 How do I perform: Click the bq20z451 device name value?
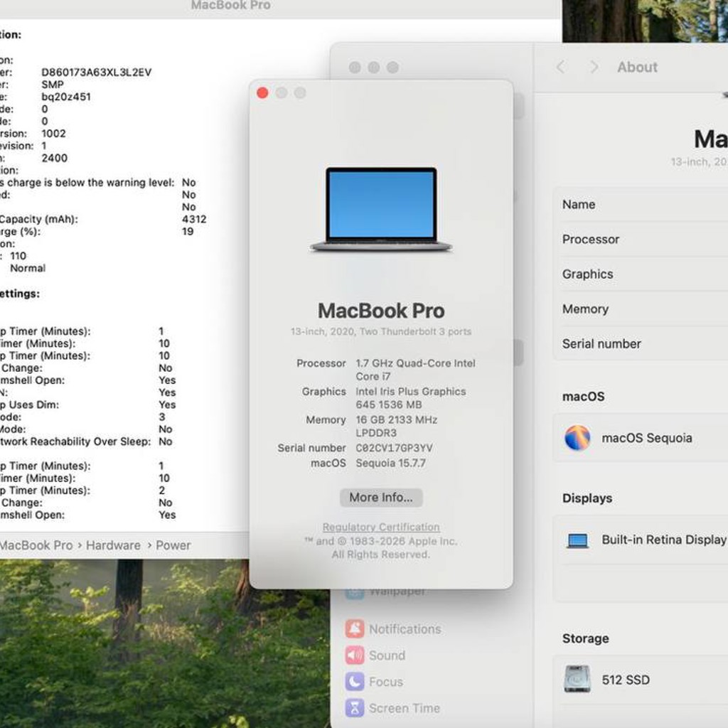tap(66, 97)
